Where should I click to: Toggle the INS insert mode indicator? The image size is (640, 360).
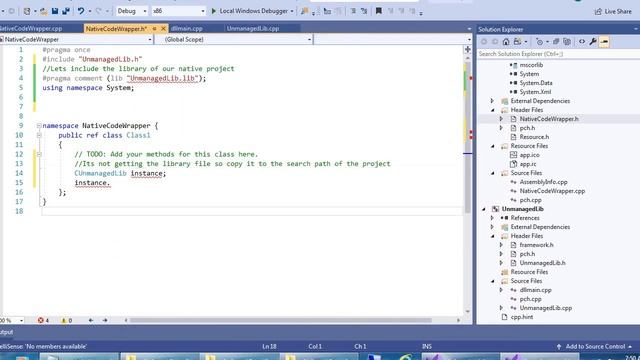[427, 347]
